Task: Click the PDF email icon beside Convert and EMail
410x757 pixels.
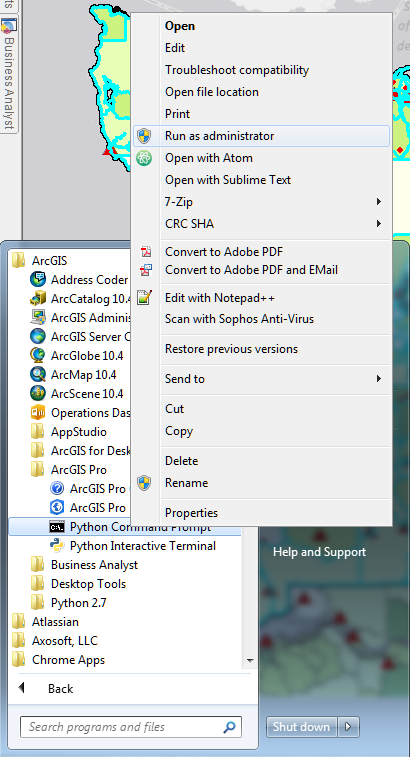Action: pos(145,270)
